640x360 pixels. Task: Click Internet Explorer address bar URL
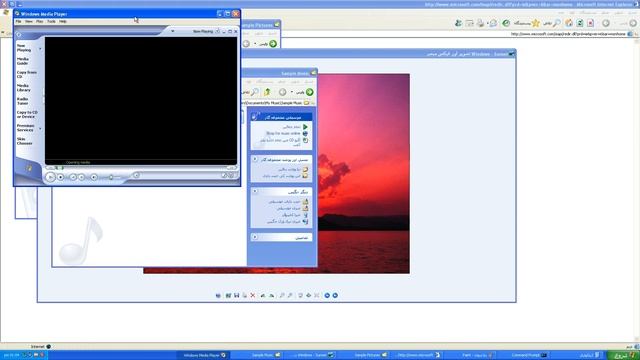tap(568, 34)
